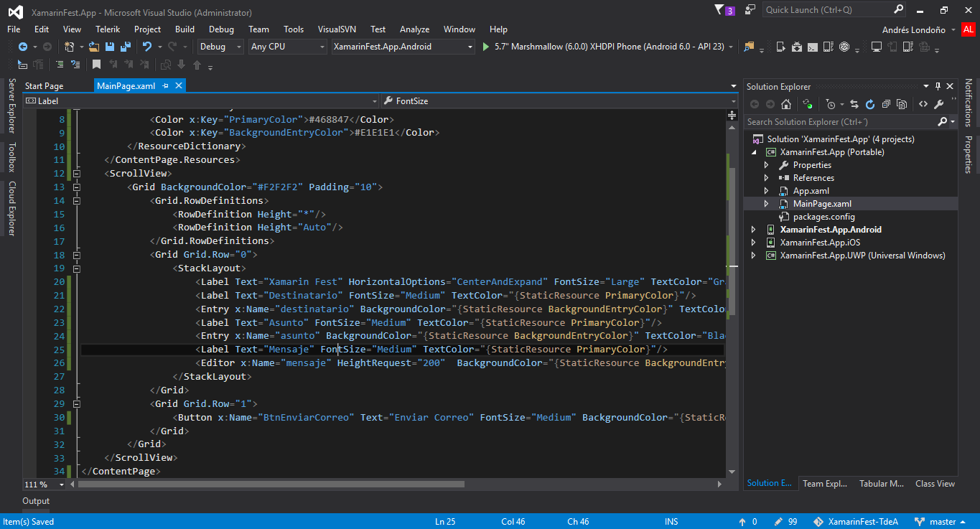This screenshot has height=529, width=980.
Task: Click the Open File folder icon
Action: 94,47
